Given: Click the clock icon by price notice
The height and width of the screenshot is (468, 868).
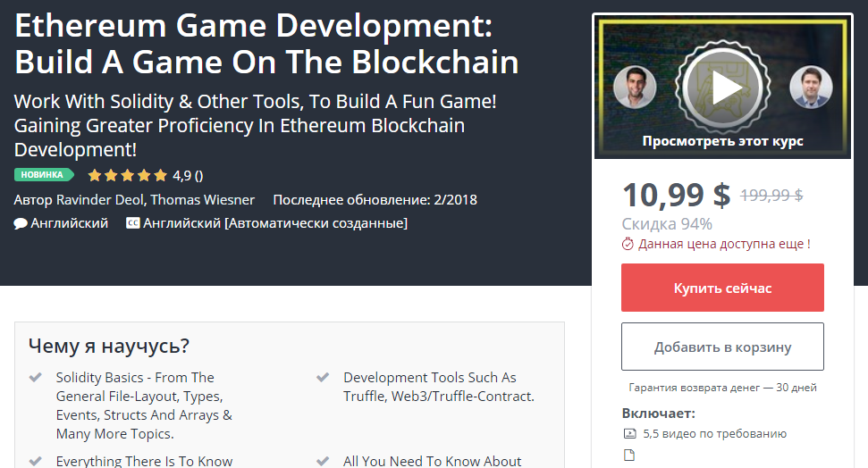Looking at the screenshot, I should tap(628, 244).
